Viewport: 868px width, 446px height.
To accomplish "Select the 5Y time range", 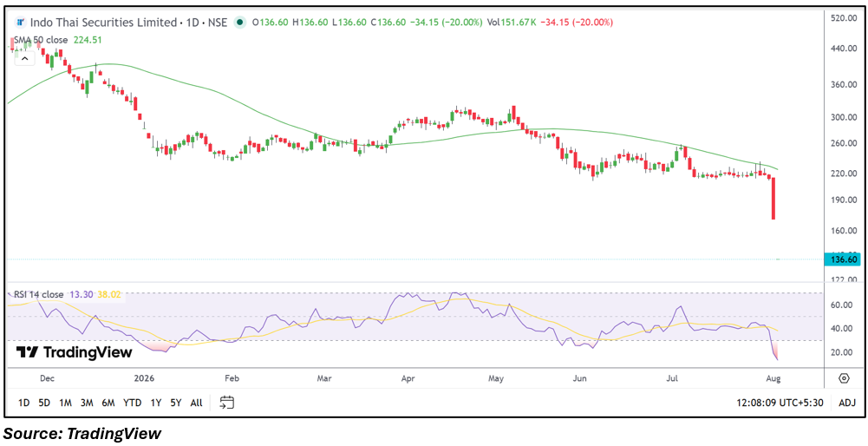I will point(175,403).
